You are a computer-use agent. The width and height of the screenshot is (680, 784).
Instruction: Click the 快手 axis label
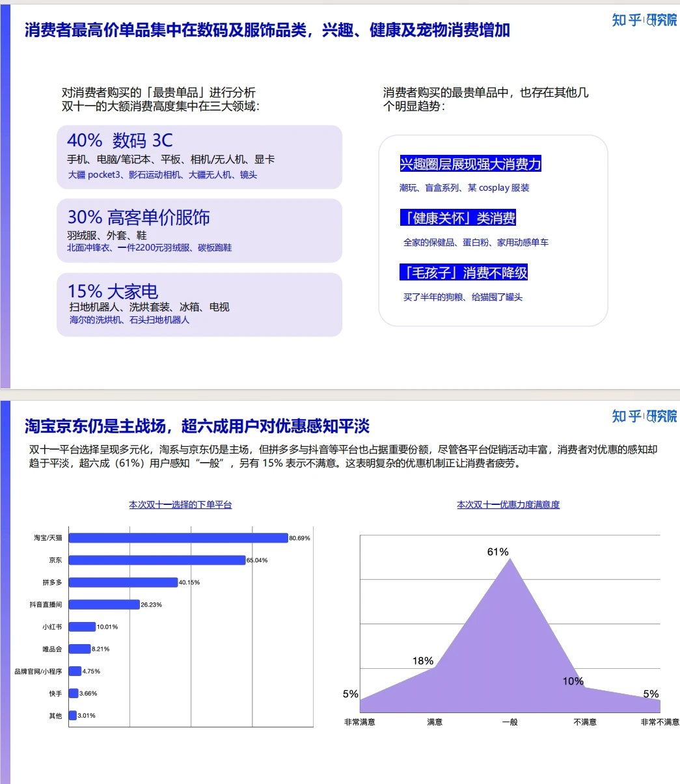coord(55,693)
